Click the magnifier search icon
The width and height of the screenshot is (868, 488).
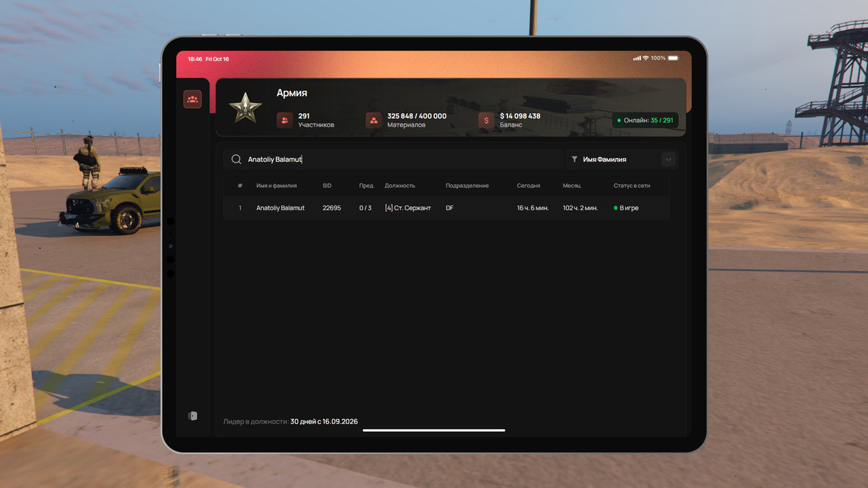236,159
